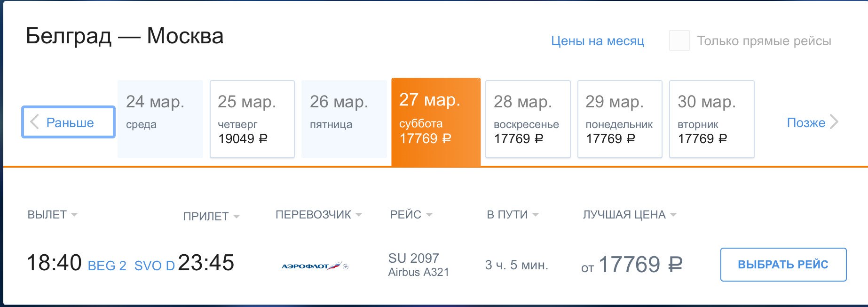The height and width of the screenshot is (307, 868).
Task: Open the Цены на месяц link
Action: click(598, 41)
